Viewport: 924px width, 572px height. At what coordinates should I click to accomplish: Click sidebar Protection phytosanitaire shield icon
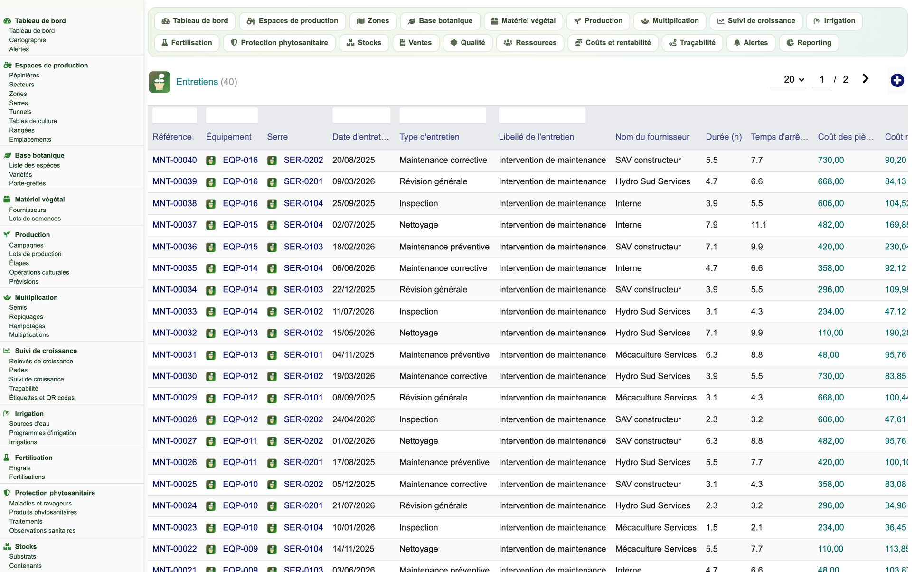pos(7,493)
